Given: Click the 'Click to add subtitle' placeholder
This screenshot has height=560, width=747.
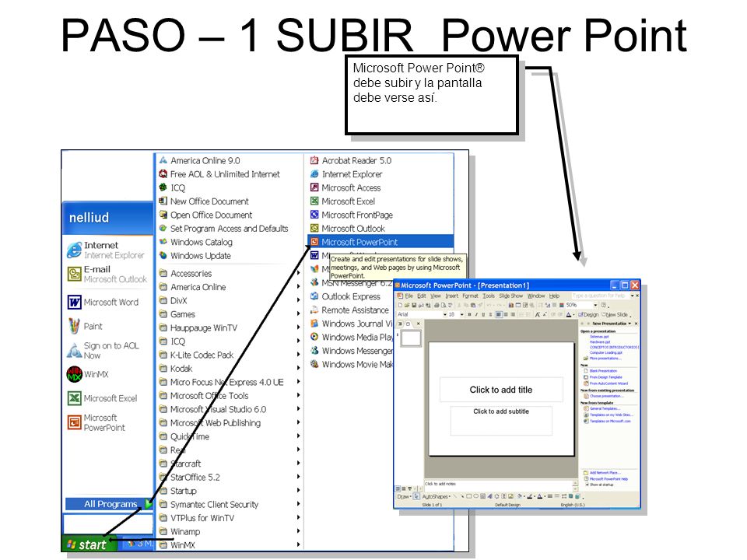Looking at the screenshot, I should pos(501,421).
